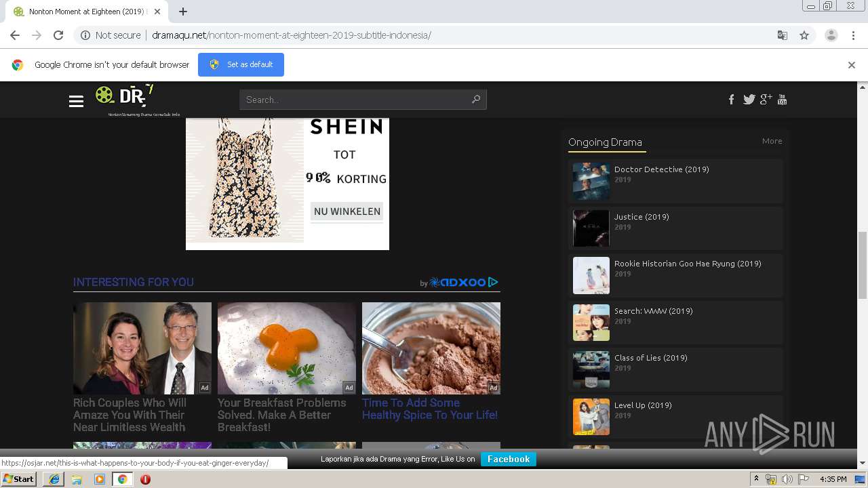Open the Twitter icon in header
Image resolution: width=868 pixels, height=488 pixels.
[x=749, y=100]
